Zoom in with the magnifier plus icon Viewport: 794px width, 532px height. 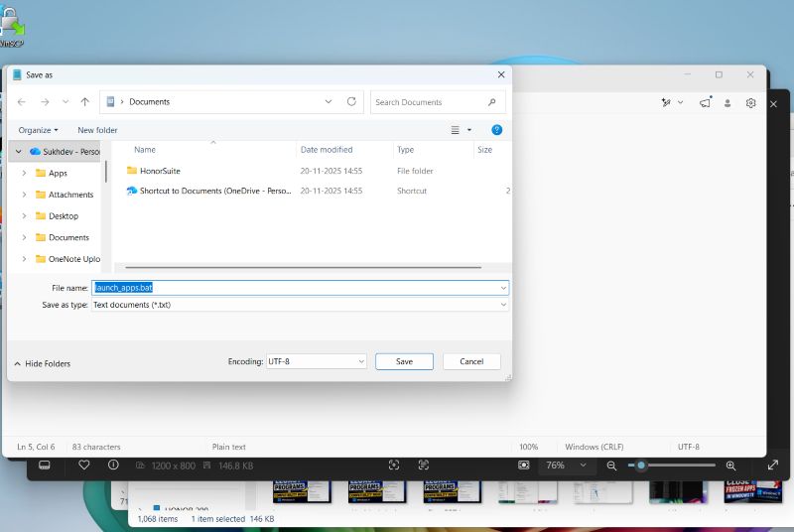tap(730, 465)
